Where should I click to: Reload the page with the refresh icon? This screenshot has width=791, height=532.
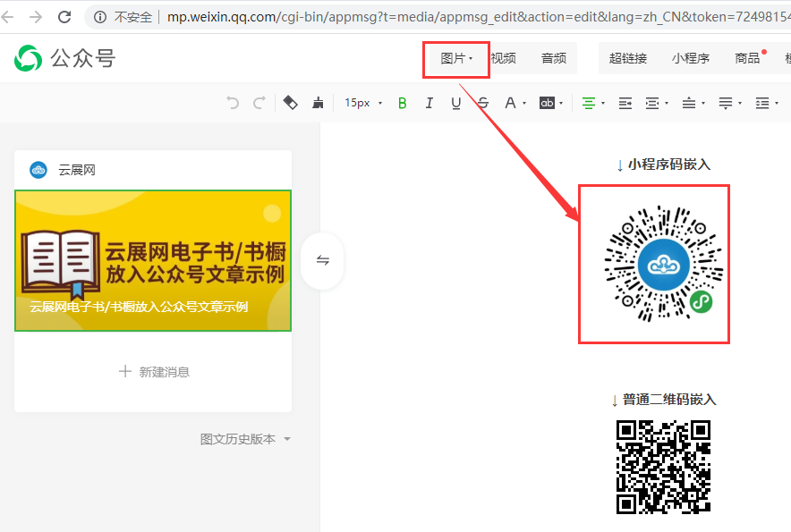[64, 17]
